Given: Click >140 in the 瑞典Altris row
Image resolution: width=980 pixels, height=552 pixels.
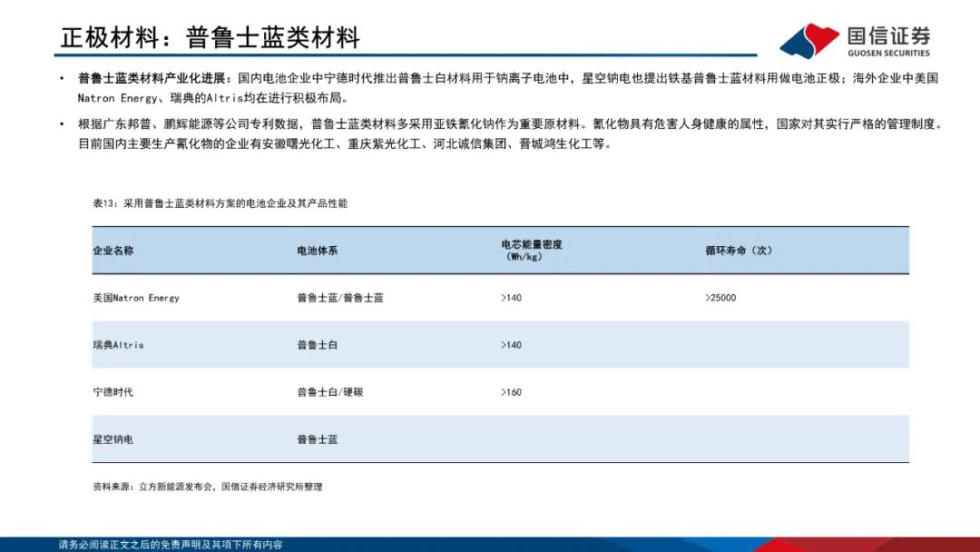Looking at the screenshot, I should pos(511,344).
